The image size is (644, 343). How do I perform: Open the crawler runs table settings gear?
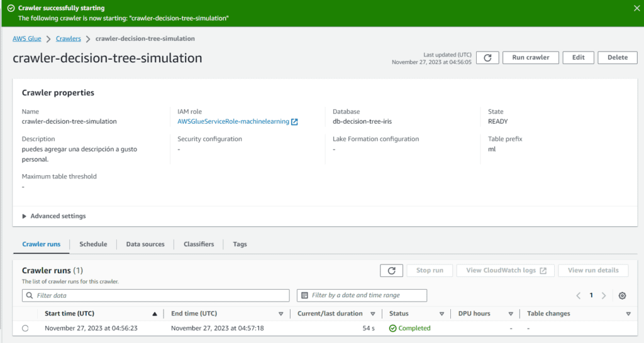[622, 295]
